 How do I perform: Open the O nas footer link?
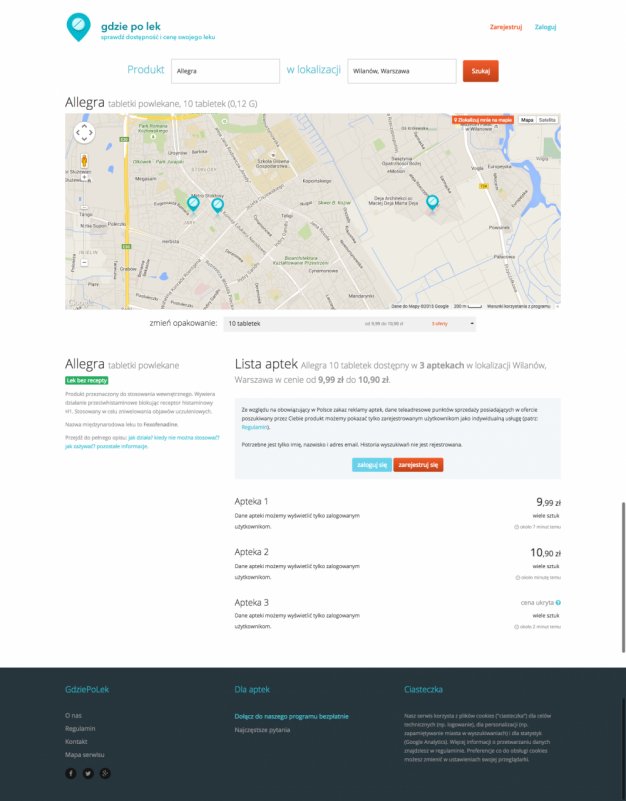coord(74,715)
